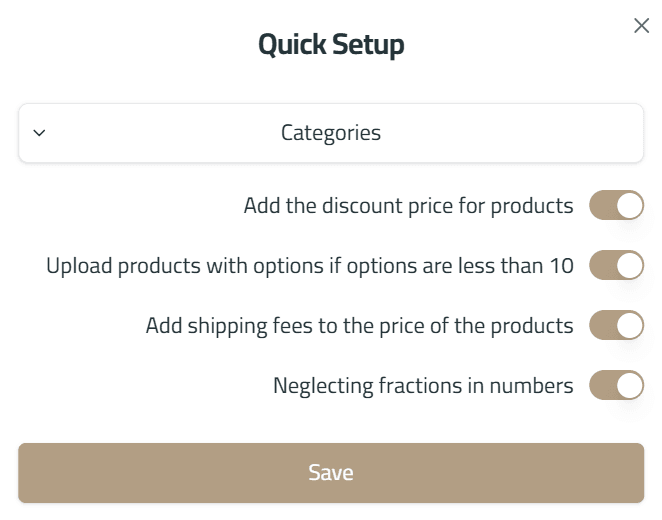Click empty right side of Categories box
The width and height of the screenshot is (662, 520).
[560, 133]
